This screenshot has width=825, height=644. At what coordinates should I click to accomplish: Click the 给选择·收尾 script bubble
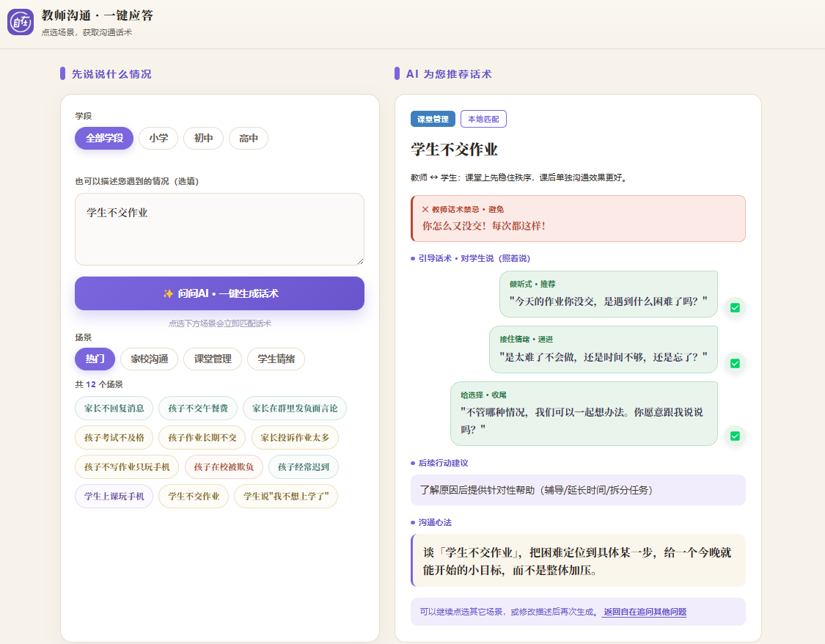(x=584, y=414)
